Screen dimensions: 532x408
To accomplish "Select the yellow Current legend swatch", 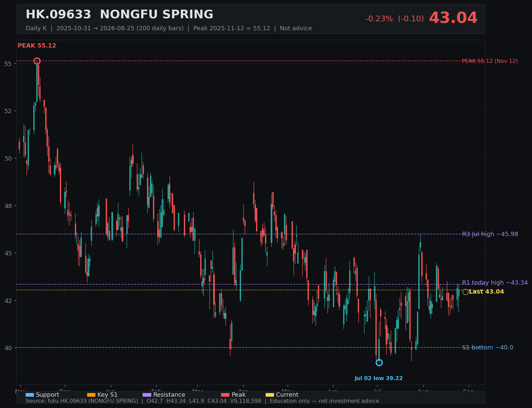I will click(x=270, y=395).
